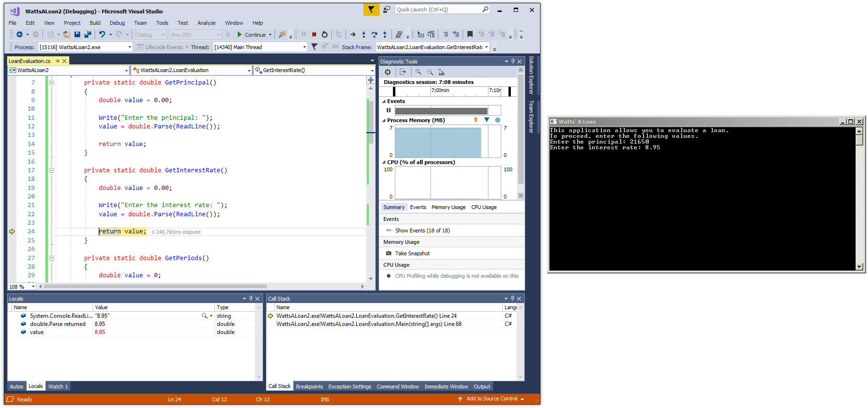Click the Continue button
Viewport: 868px width, 408px height.
[x=251, y=35]
